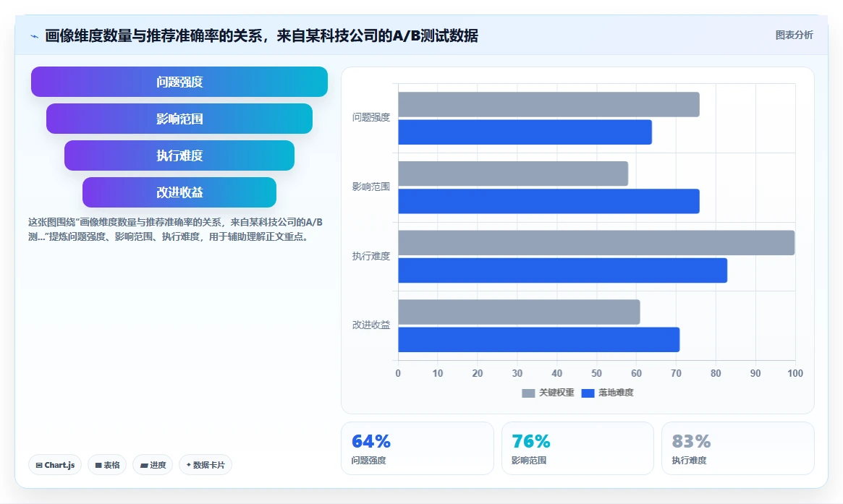Image resolution: width=843 pixels, height=504 pixels.
Task: Select the 影响范围 funnel stage
Action: pos(179,119)
